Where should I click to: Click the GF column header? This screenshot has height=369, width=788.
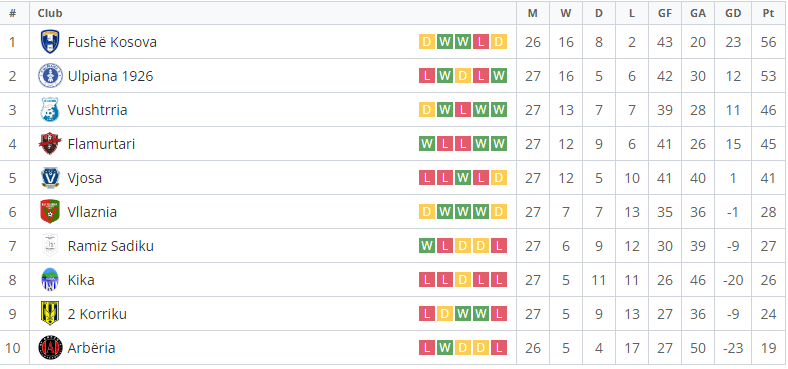(x=665, y=14)
